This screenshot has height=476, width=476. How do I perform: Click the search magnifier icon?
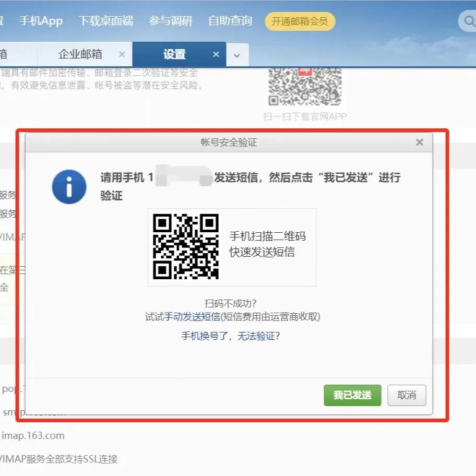click(469, 21)
